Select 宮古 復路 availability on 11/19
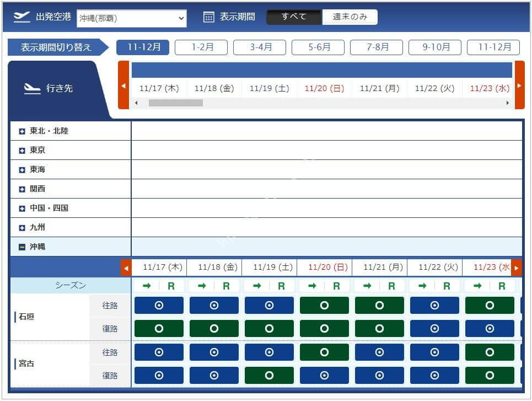Viewport: 532px width, 401px height. (x=269, y=375)
